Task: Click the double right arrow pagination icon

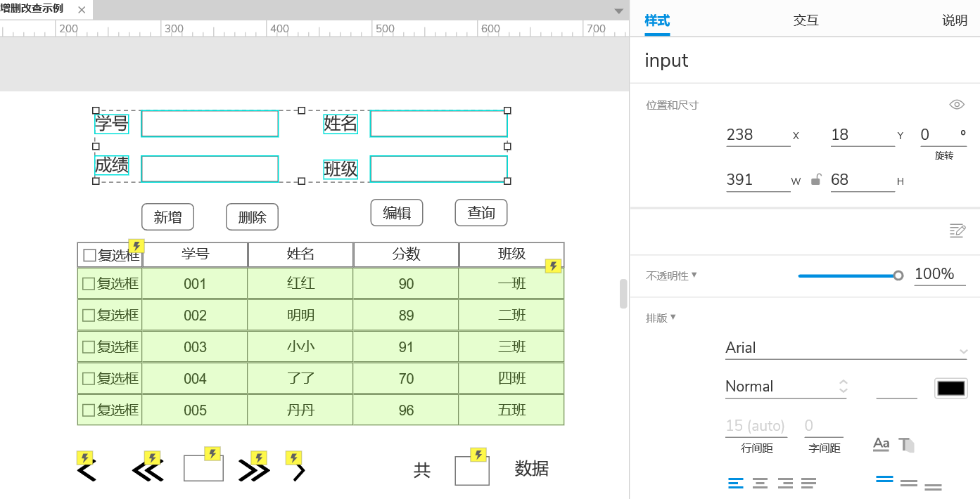Action: coord(254,470)
